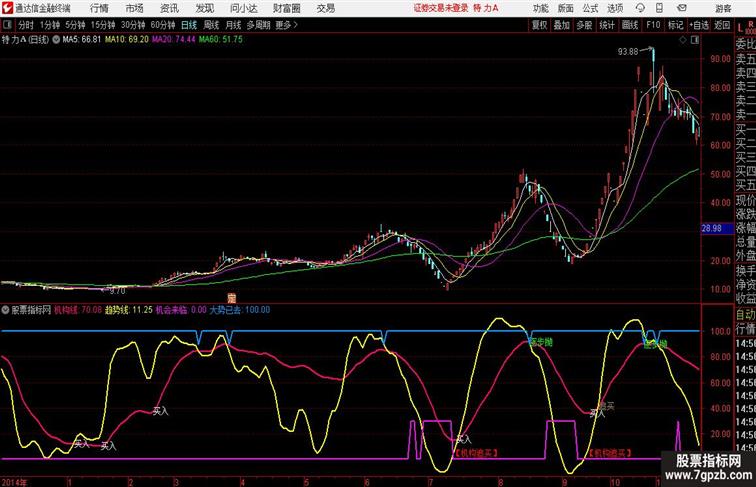Click the 复权 toolbar button
Viewport: 756px width, 487px height.
pos(540,25)
